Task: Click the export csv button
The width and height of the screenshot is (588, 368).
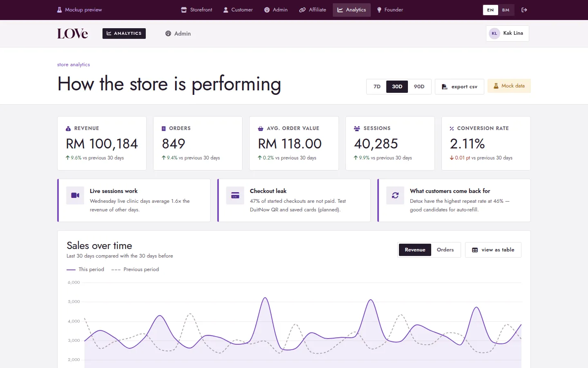Action: pyautogui.click(x=459, y=87)
